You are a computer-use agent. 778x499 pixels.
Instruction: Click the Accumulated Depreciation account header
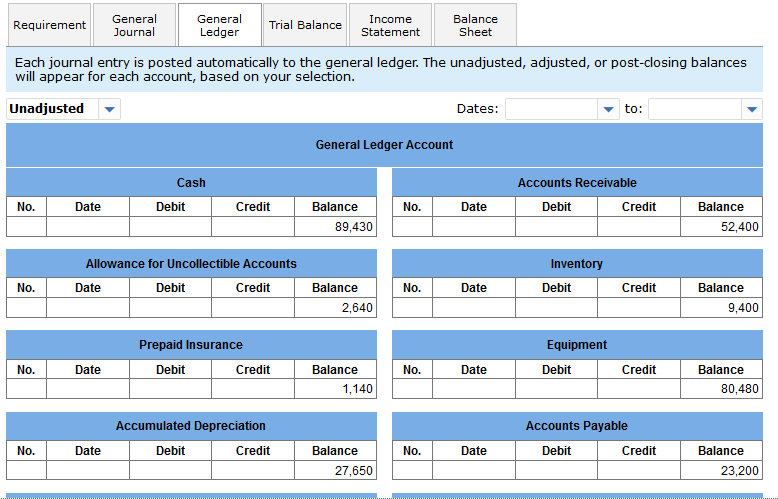tap(191, 426)
